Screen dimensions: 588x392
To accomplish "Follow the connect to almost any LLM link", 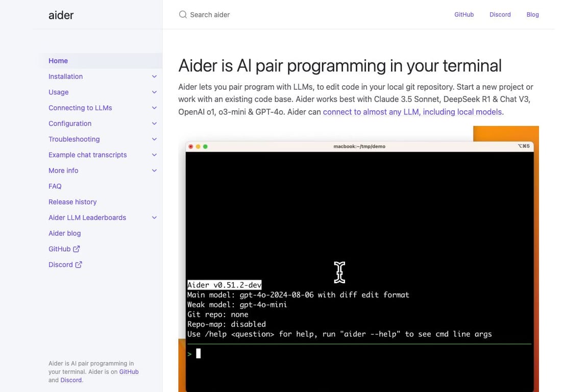I will coord(412,112).
